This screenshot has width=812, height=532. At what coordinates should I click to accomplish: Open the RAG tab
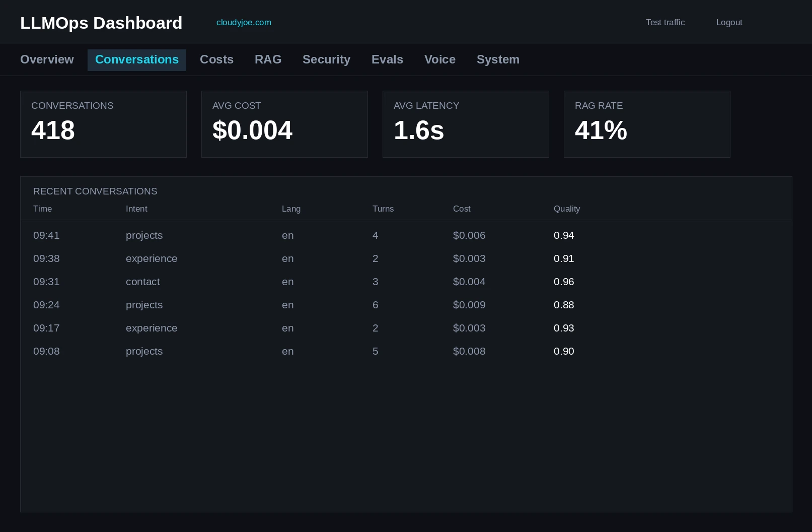coord(268,59)
